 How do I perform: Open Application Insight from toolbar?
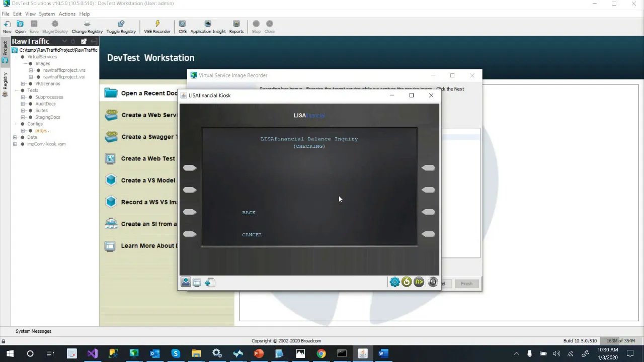point(208,27)
